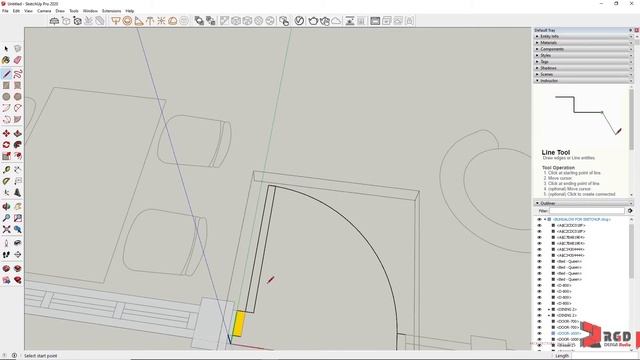Select the Scale tool
640x360 pixels.
tap(6, 156)
